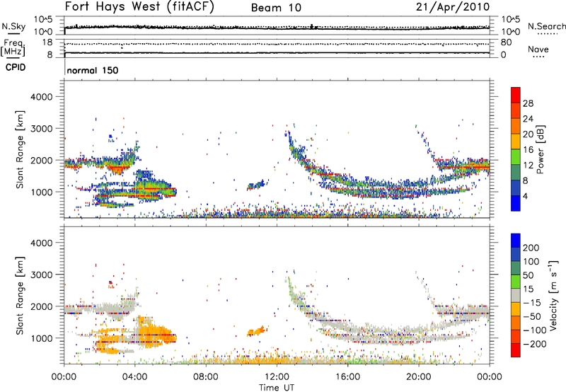This screenshot has width=566, height=392.
Task: Click the "Nave" legend label
Action: 538,49
